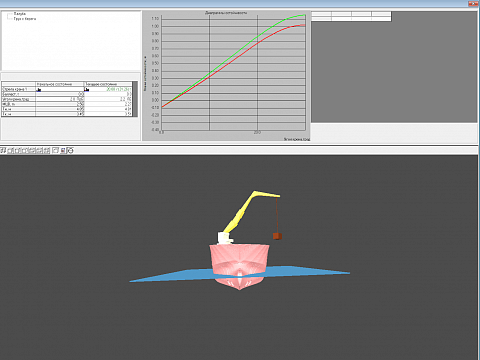480x360 pixels.
Task: Click the white crane base on the deck
Action: pyautogui.click(x=225, y=238)
